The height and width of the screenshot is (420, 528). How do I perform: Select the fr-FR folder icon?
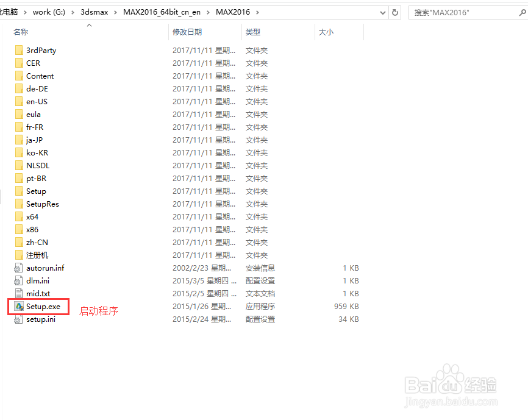(19, 127)
